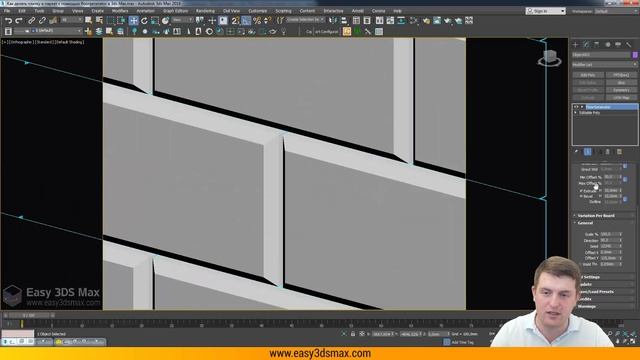Open the Motion panel tab icon
The image size is (640, 360).
pyautogui.click(x=607, y=44)
